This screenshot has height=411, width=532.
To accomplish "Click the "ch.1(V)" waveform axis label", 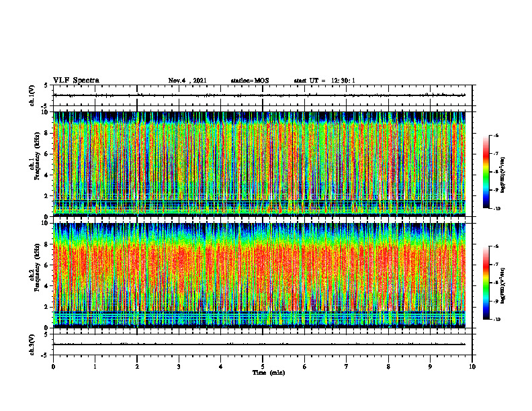I will 32,95.
